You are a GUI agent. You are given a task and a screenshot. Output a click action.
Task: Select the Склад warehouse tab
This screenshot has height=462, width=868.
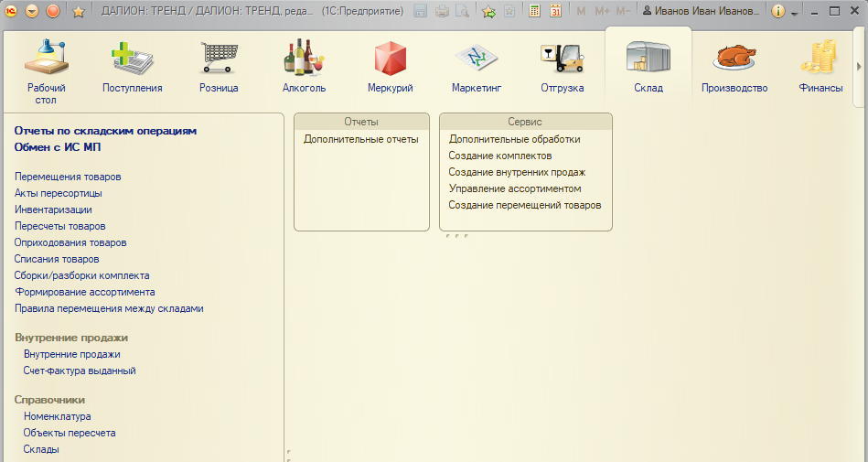coord(648,67)
